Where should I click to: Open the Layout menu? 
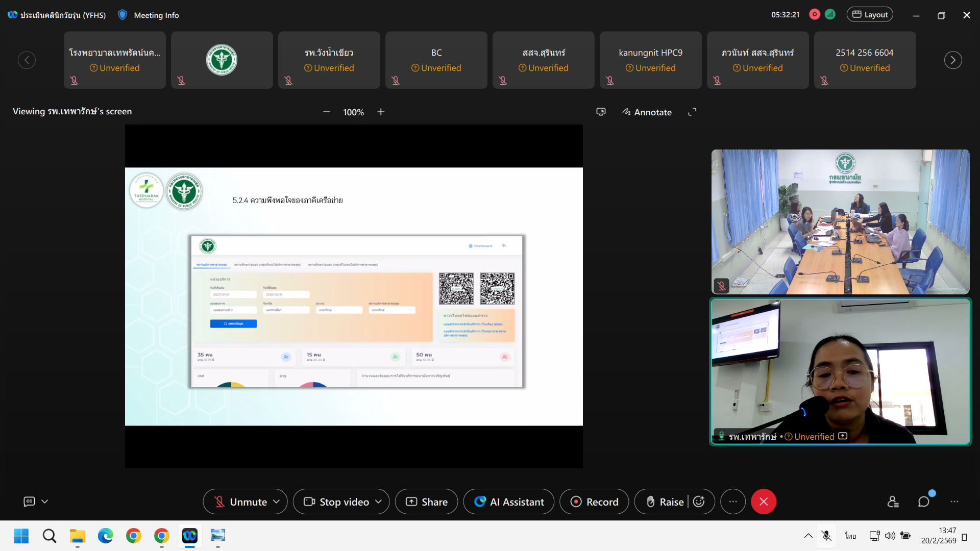click(x=870, y=15)
